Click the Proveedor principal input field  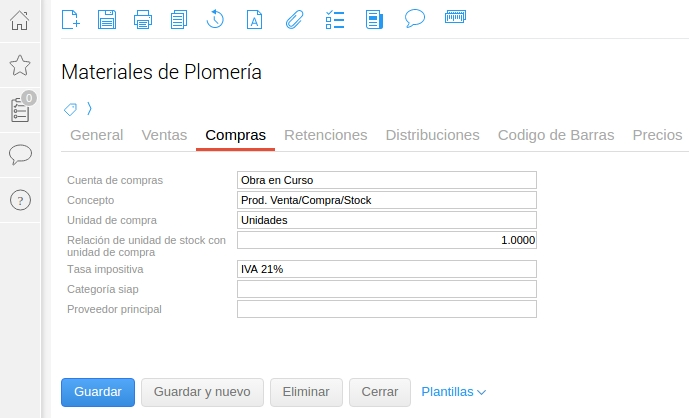pyautogui.click(x=386, y=309)
